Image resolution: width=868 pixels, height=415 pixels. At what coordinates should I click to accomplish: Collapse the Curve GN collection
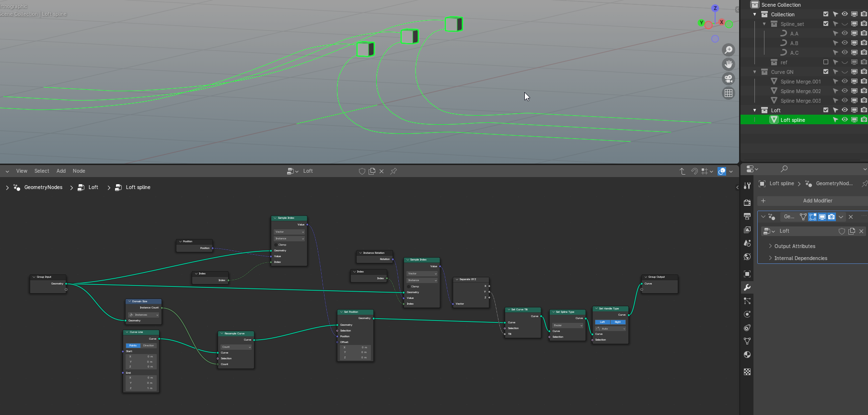tap(755, 72)
